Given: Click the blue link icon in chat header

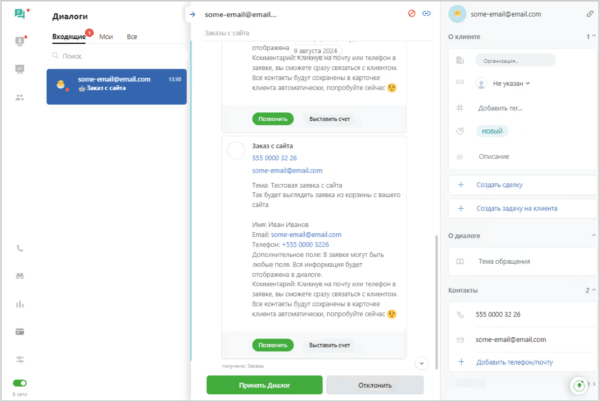Looking at the screenshot, I should 426,14.
